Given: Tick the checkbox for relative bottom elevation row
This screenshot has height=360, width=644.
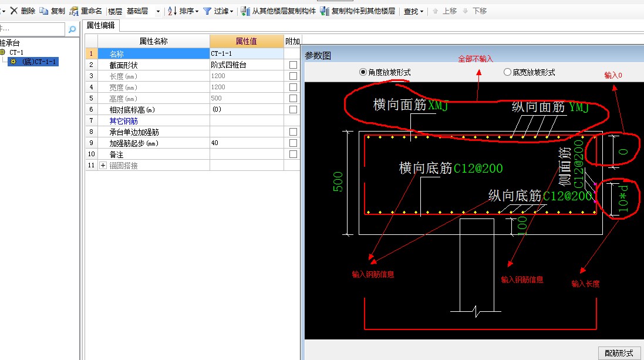Looking at the screenshot, I should [293, 109].
